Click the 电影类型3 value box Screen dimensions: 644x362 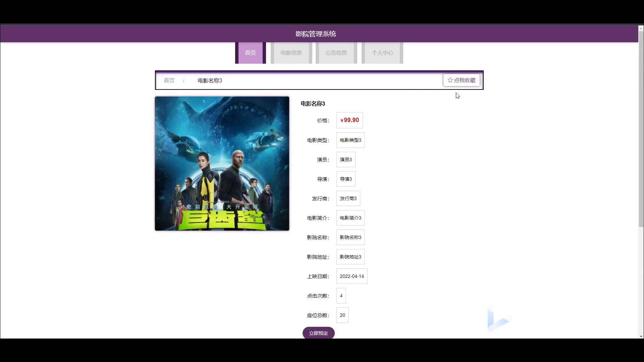point(351,140)
